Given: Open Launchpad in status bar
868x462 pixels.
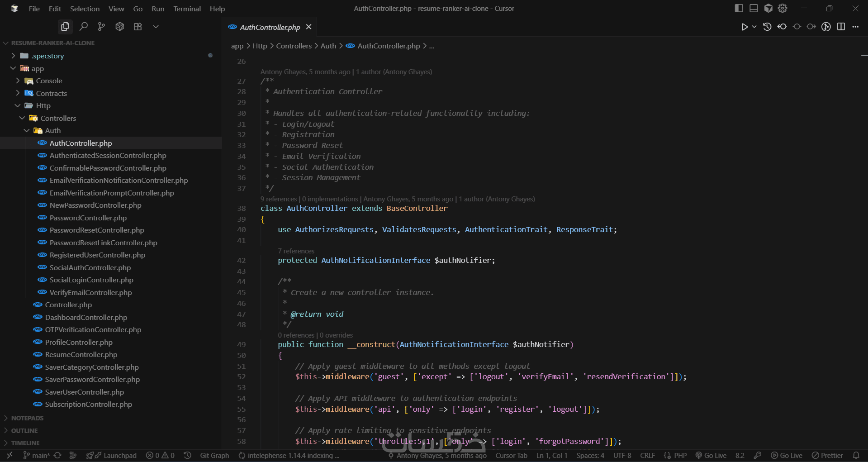Looking at the screenshot, I should point(111,455).
